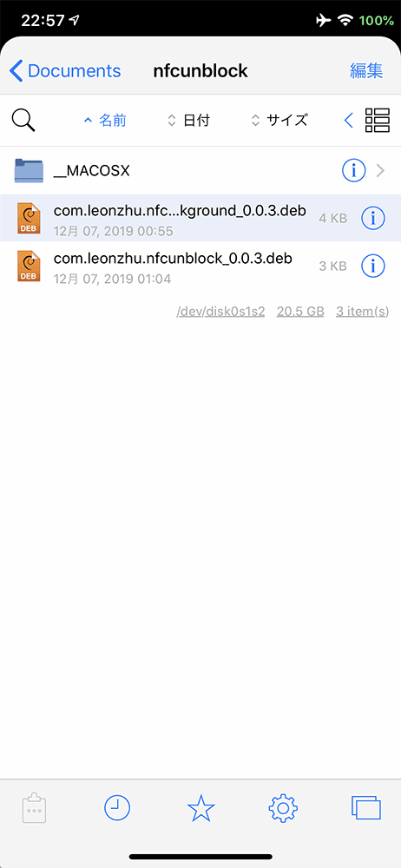The height and width of the screenshot is (868, 401).
Task: Open the favorites star icon
Action: (200, 808)
